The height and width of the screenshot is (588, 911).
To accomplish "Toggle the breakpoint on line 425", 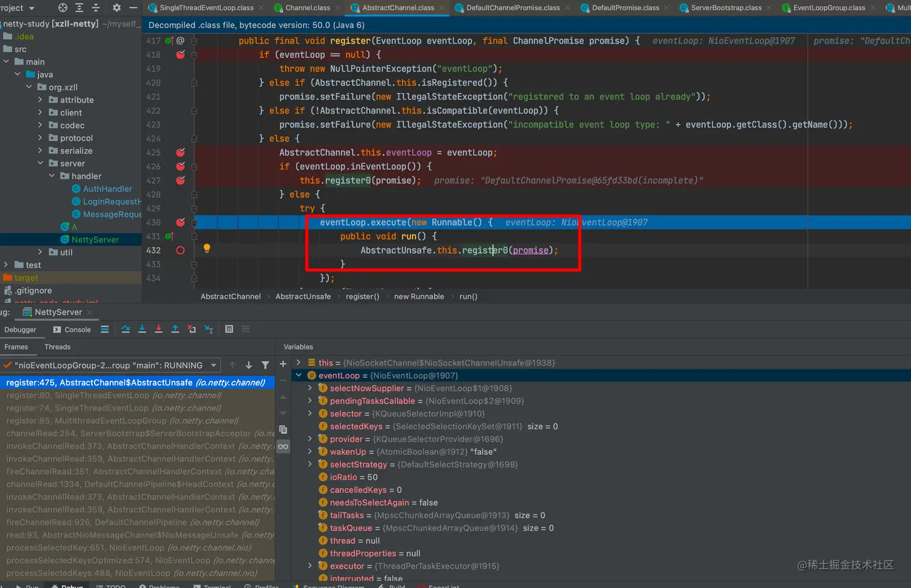I will [180, 152].
